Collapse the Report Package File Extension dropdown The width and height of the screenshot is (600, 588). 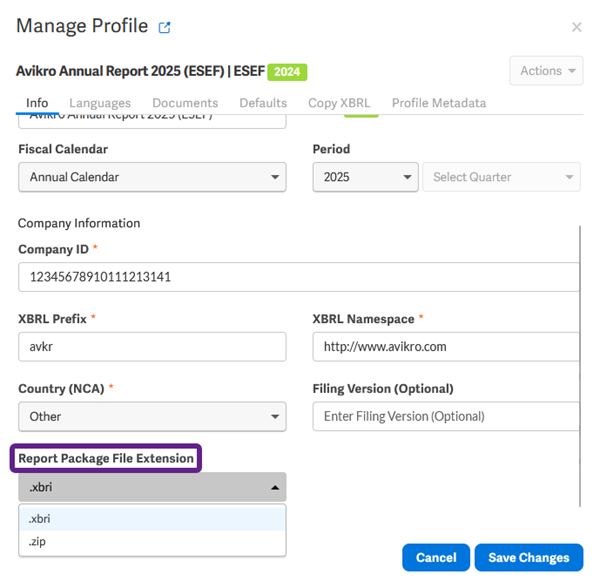152,487
